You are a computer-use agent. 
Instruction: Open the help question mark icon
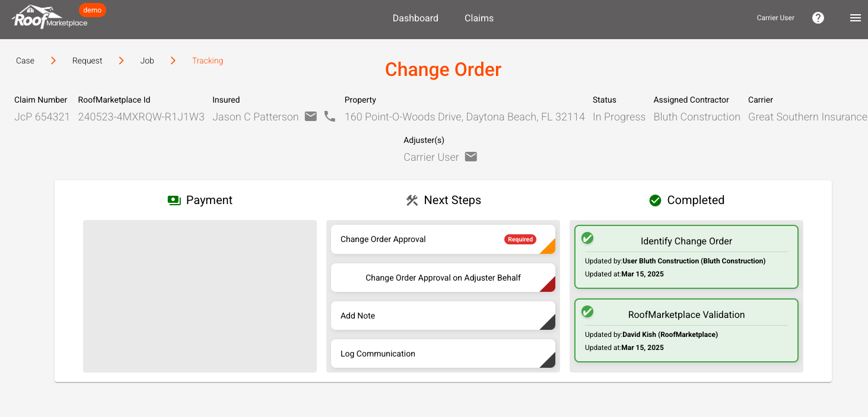click(x=818, y=18)
